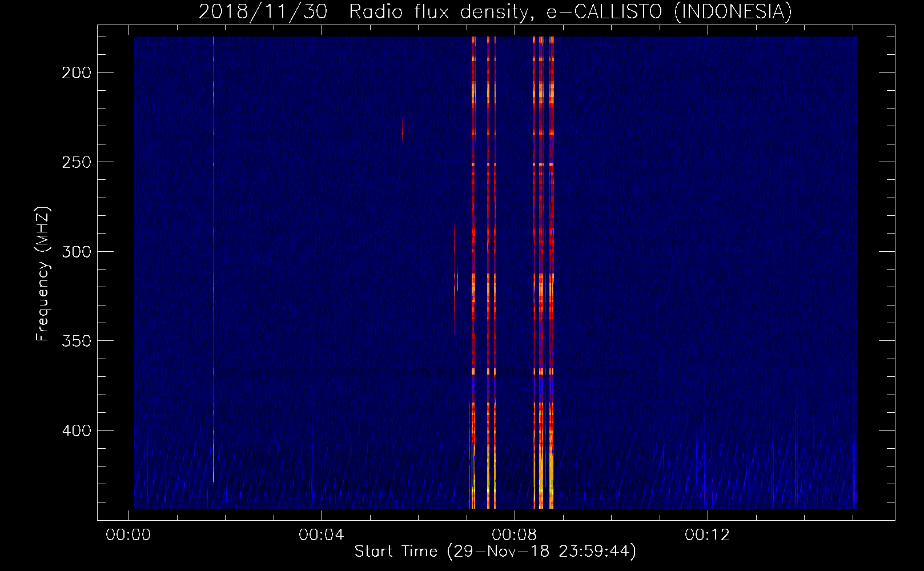Click the 'Frequency (MHZ)' axis label
Screen dimensions: 924x571
pyautogui.click(x=43, y=274)
